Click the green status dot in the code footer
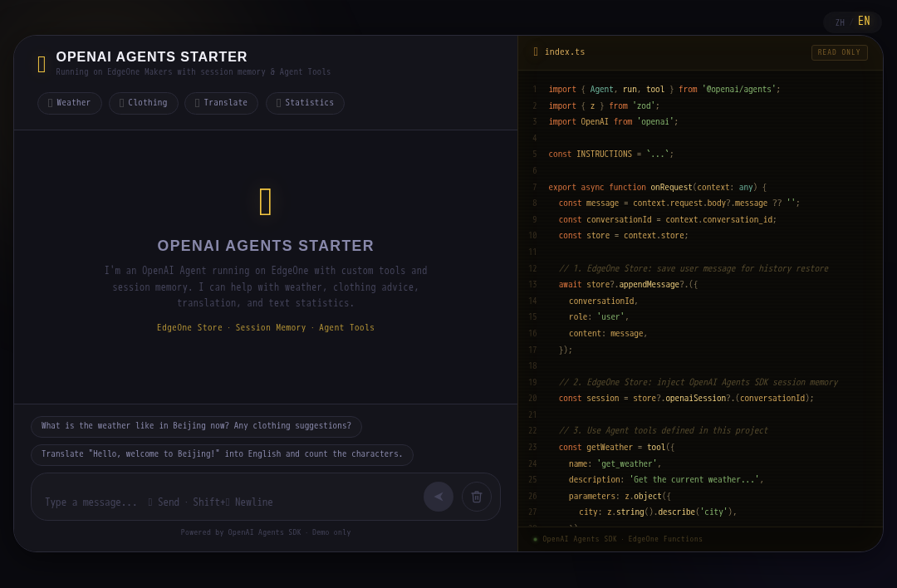The width and height of the screenshot is (897, 588). tap(536, 539)
